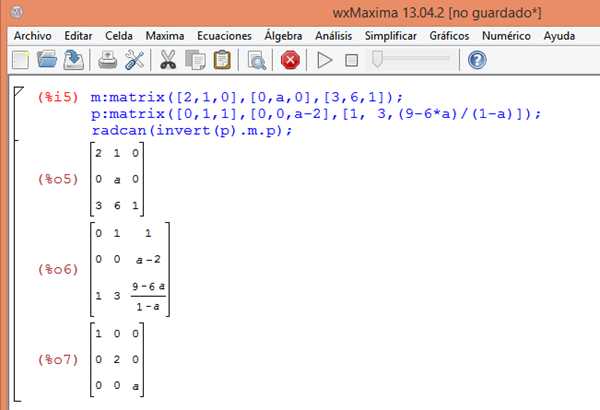Place cursor in the 'p:matrix' input line
Viewport: 600px width, 410px height.
[316, 114]
